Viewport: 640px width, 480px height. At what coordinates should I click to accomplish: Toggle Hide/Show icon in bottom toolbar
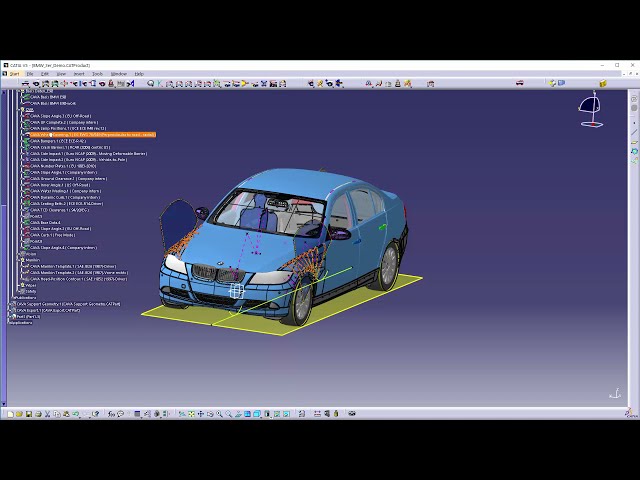coord(277,414)
